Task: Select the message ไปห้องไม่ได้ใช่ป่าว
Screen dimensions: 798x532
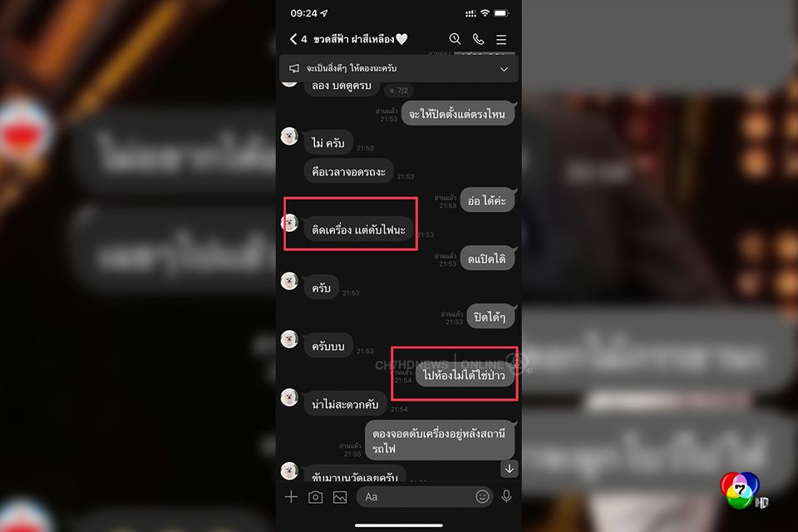Action: point(465,375)
